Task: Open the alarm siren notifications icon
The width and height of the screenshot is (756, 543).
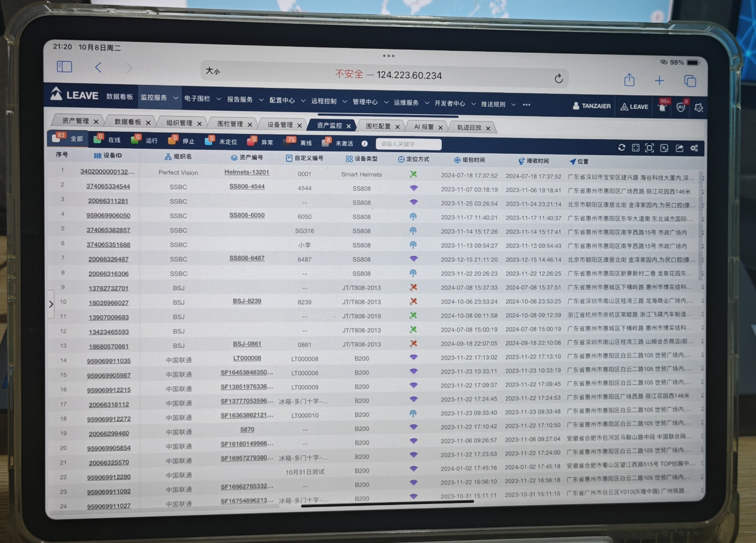Action: click(x=663, y=106)
